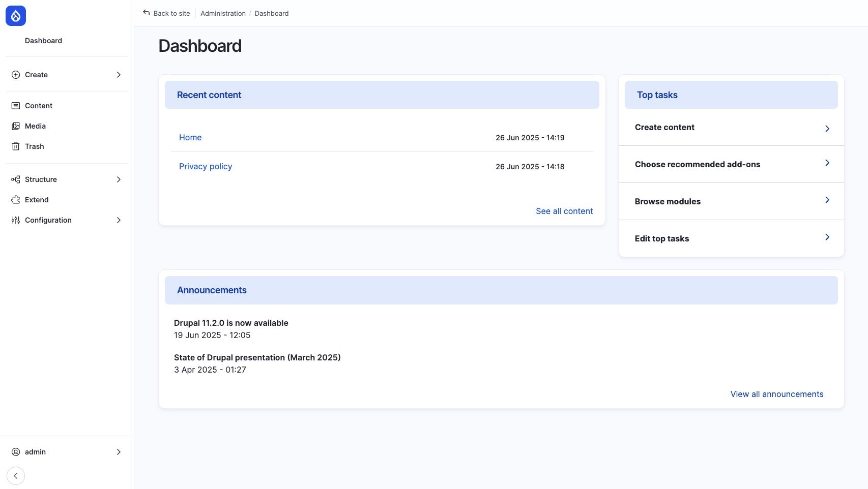The height and width of the screenshot is (489, 868).
Task: Open the admin account menu chevron
Action: 119,452
